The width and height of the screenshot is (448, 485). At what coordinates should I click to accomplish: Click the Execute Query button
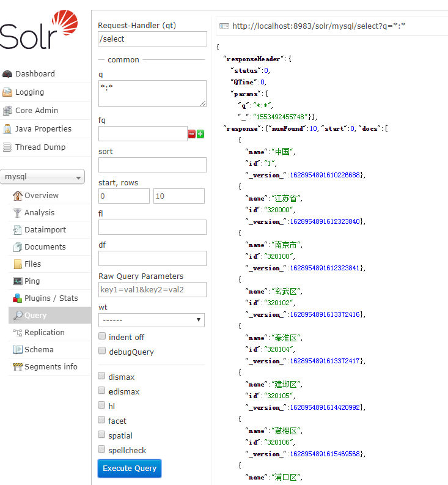tap(130, 468)
